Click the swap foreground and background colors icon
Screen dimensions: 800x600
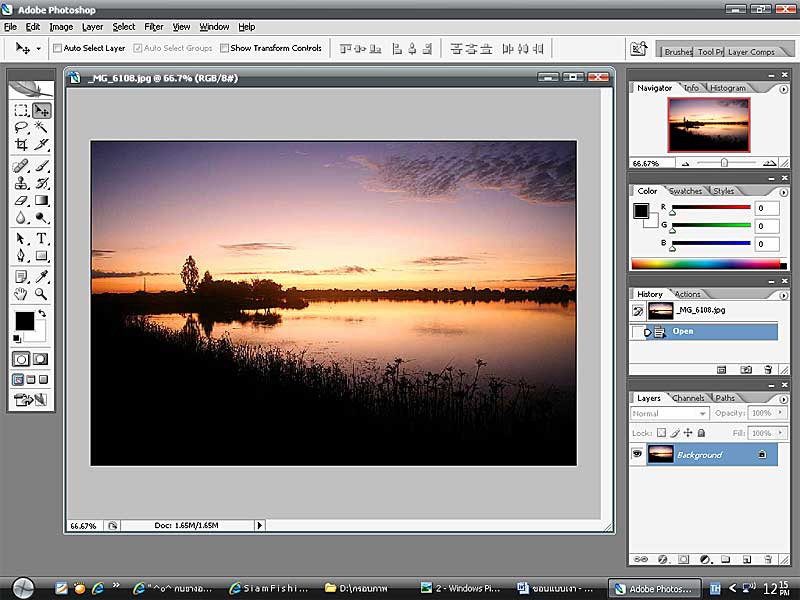coord(42,313)
